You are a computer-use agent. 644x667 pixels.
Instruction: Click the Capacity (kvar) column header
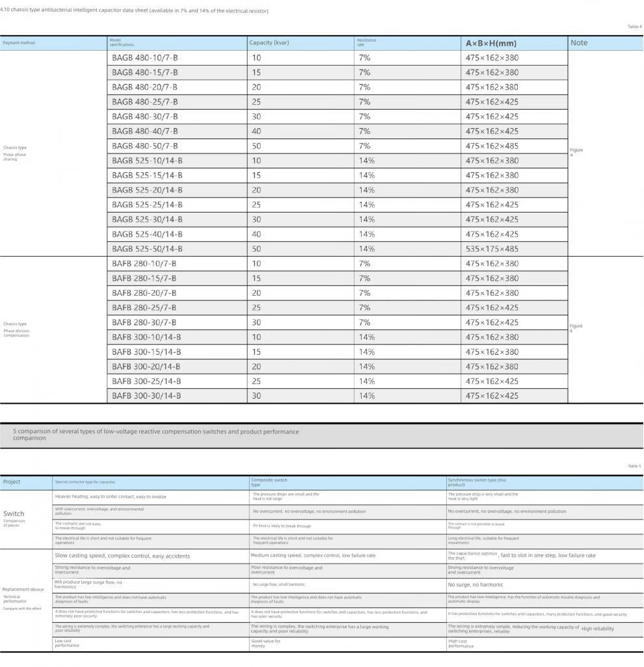pos(269,43)
